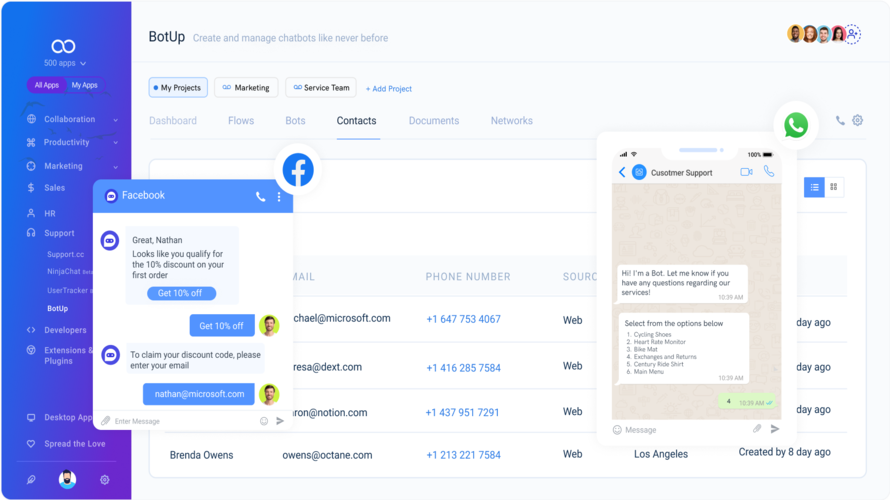Open the 500 apps dropdown
This screenshot has width=890, height=500.
click(x=65, y=63)
